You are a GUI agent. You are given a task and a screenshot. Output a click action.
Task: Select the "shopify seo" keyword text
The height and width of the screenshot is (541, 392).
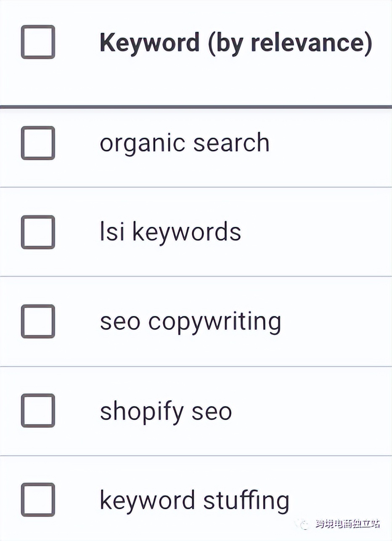click(166, 411)
